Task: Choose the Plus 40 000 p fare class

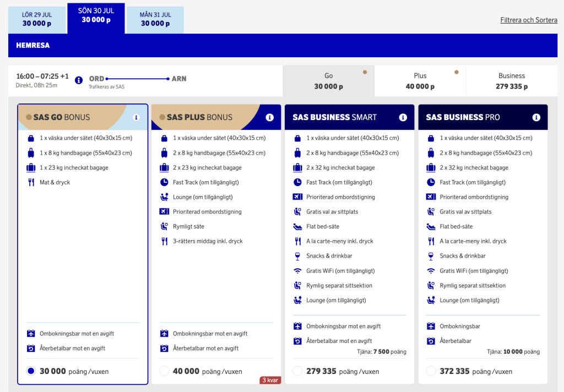Action: pyautogui.click(x=420, y=81)
